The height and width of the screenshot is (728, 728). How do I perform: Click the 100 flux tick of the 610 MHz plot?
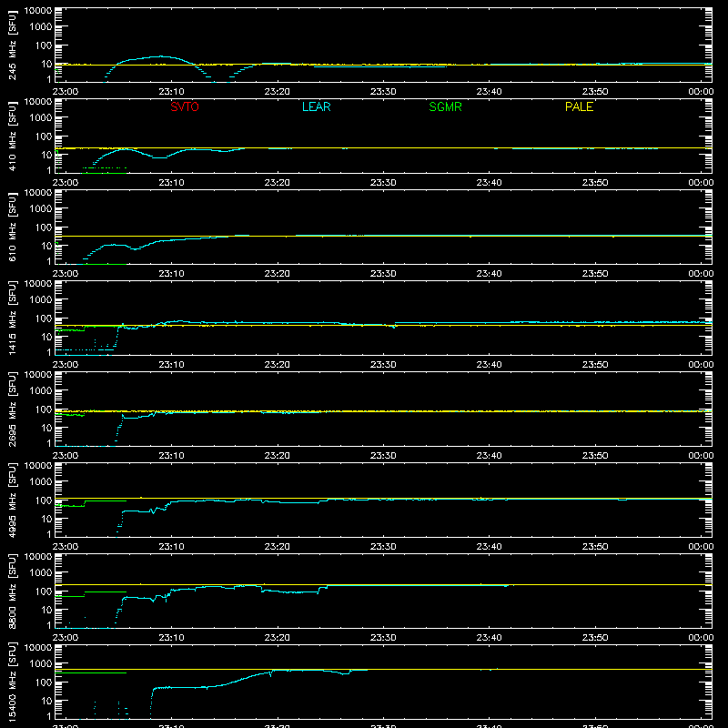[x=44, y=227]
